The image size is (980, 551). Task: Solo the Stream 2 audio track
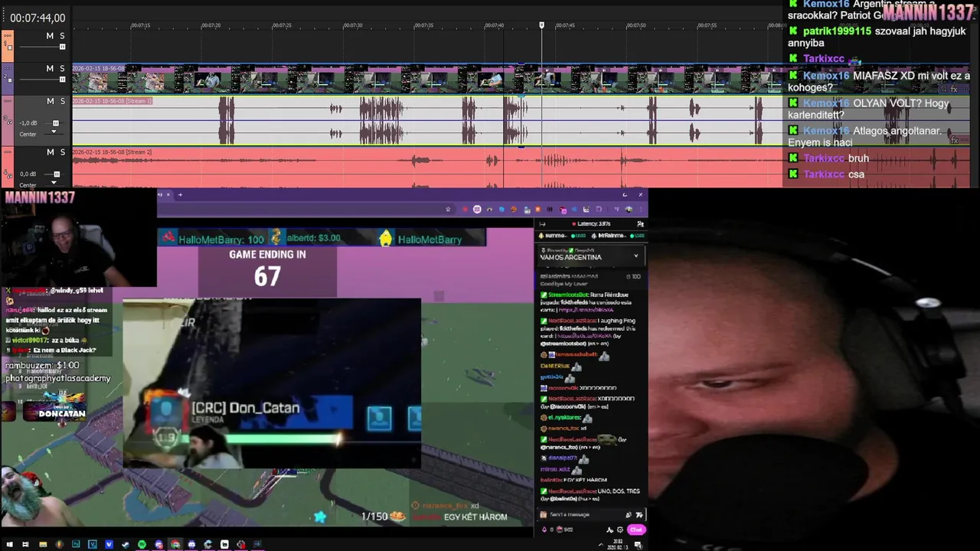click(62, 152)
